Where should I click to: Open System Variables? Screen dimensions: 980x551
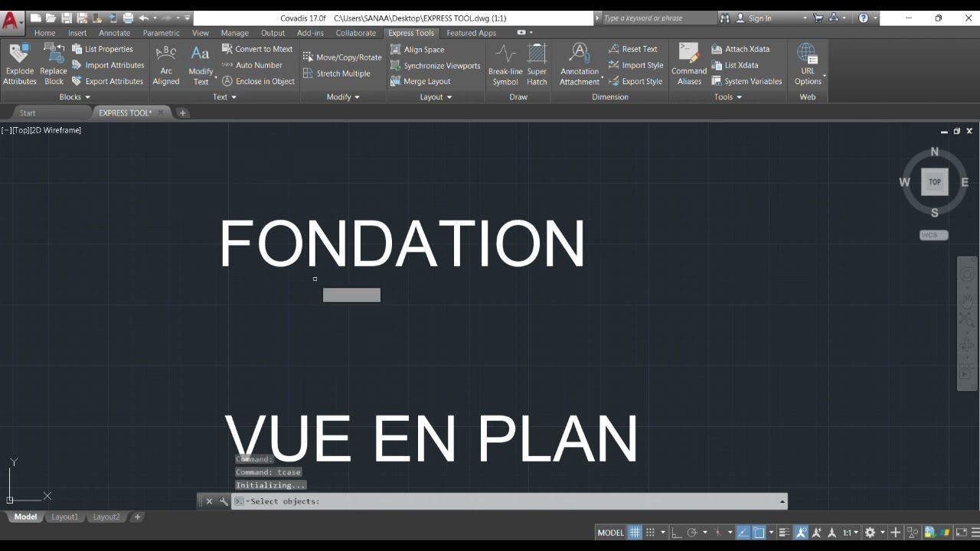[x=746, y=81]
